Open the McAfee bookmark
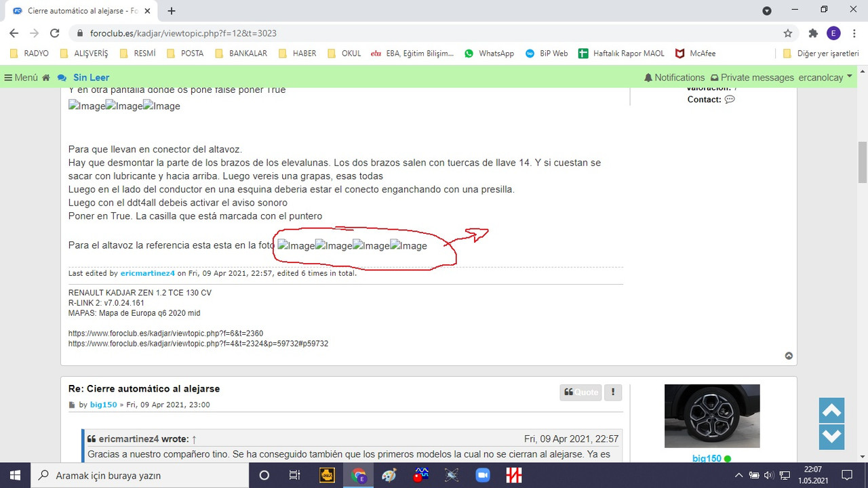Image resolution: width=868 pixels, height=488 pixels. (696, 53)
